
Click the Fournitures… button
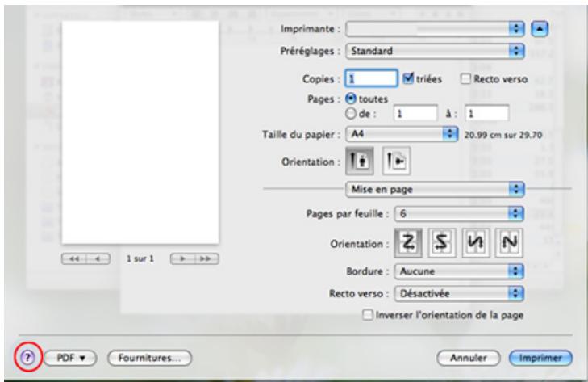coord(150,358)
